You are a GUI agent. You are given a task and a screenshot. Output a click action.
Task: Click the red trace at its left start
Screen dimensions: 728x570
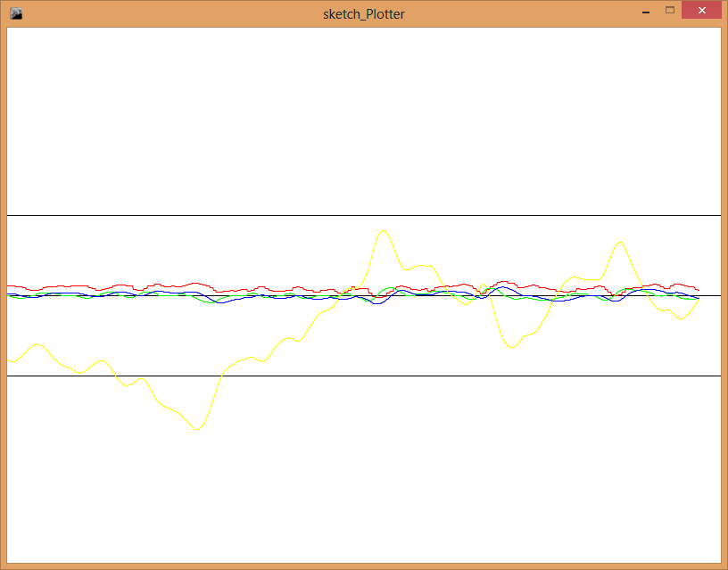tap(9, 286)
